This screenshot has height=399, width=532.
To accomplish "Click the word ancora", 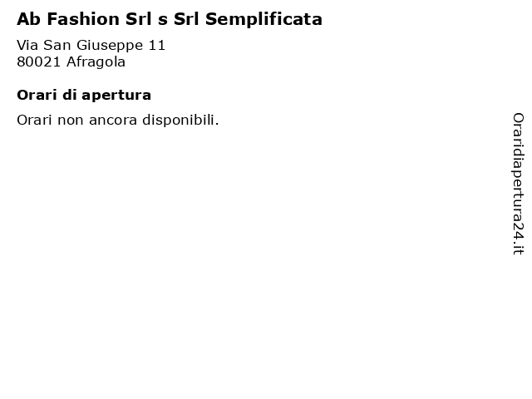I will 113,120.
